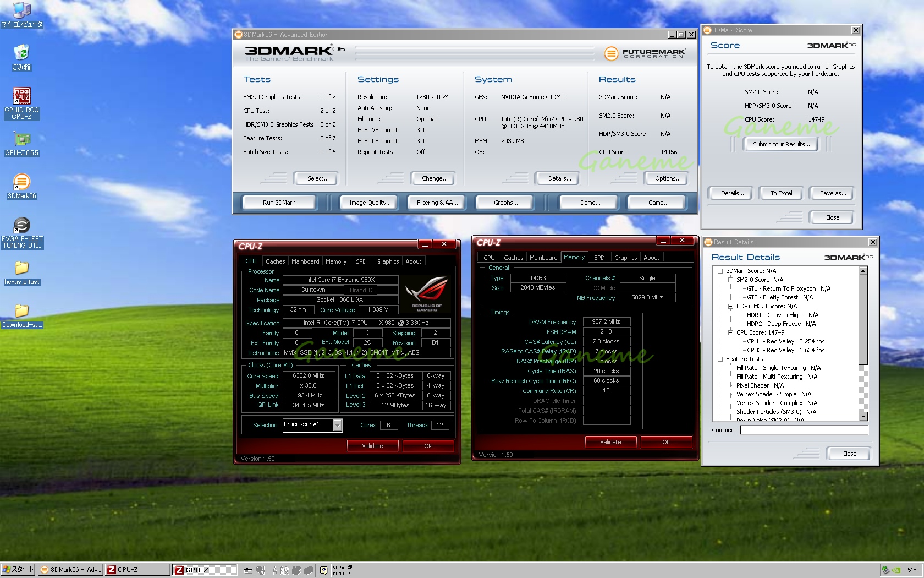
Task: Click the icon in Result Details title bar
Action: tap(708, 242)
